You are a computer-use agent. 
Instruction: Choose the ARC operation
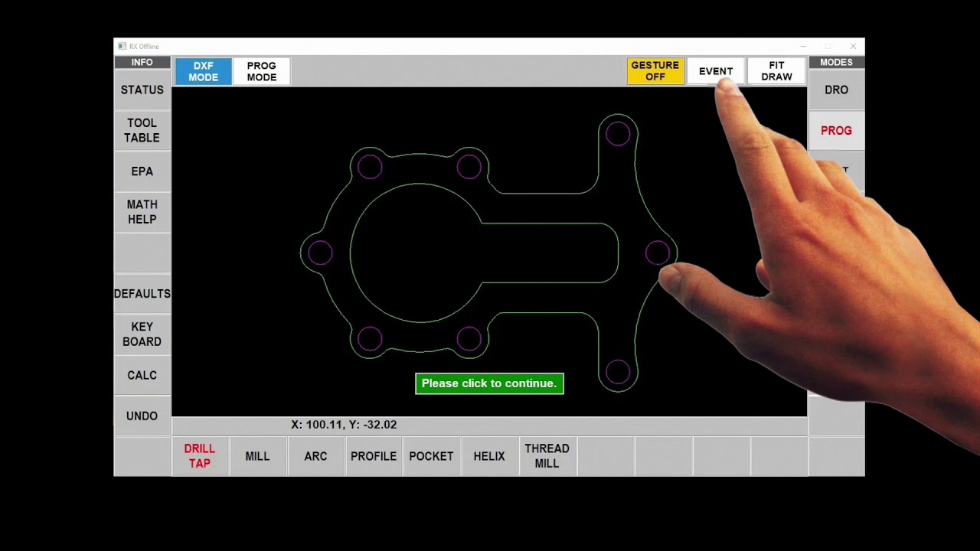pos(315,456)
